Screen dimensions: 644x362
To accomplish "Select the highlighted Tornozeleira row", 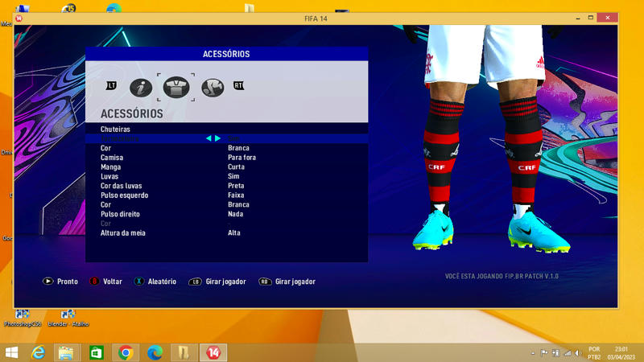I will click(226, 138).
